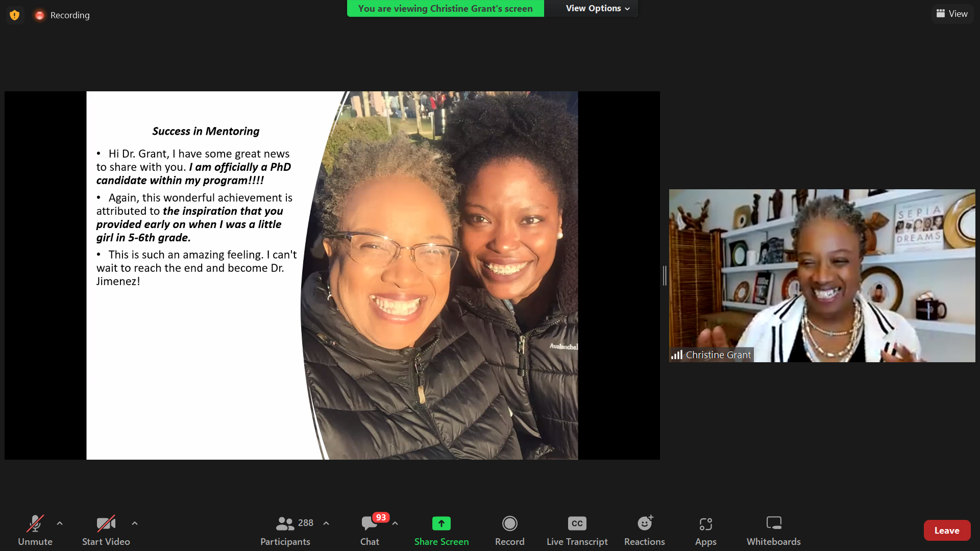Viewport: 980px width, 551px height.
Task: Open the View layout menu
Action: point(952,14)
